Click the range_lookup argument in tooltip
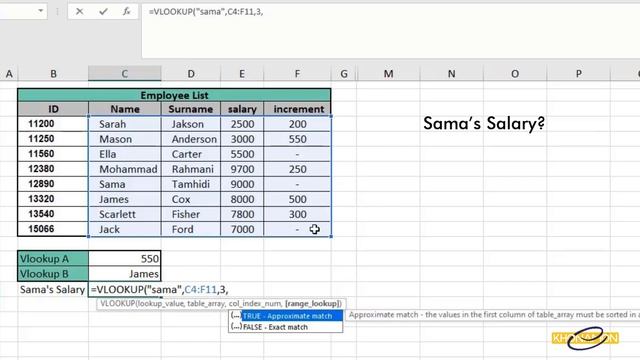 [313, 304]
